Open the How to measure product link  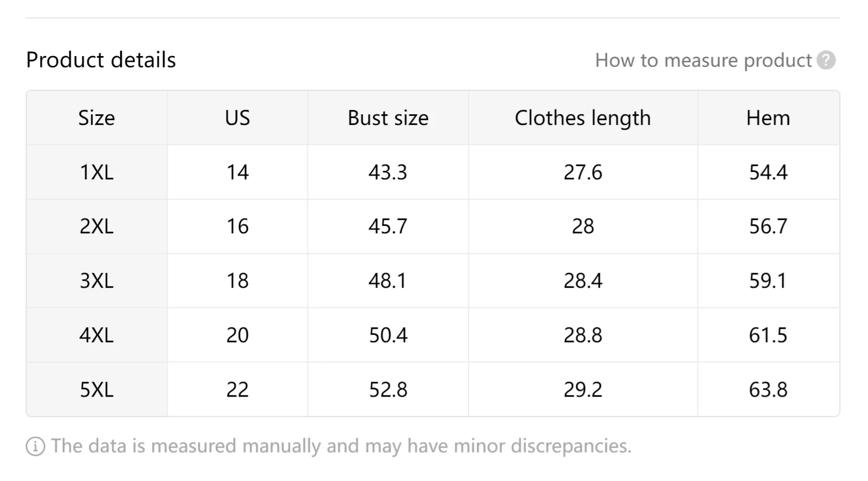703,60
